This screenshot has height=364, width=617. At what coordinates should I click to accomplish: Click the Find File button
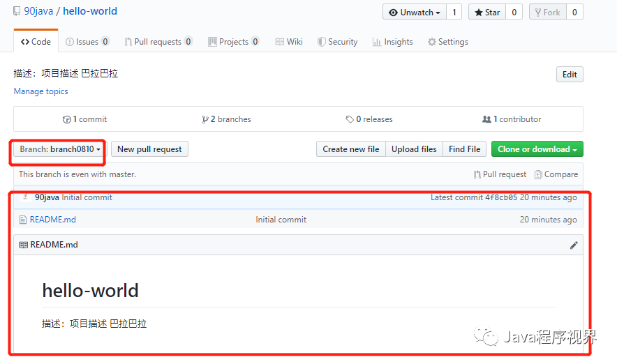464,149
